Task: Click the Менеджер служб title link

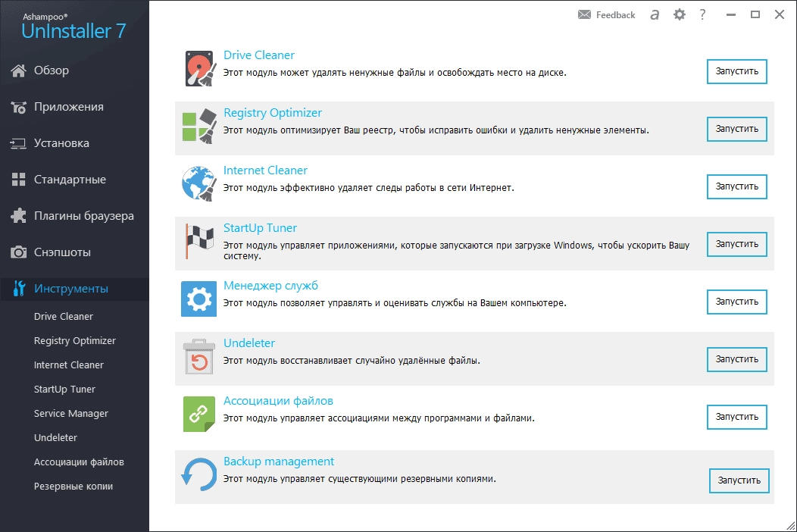Action: point(271,286)
